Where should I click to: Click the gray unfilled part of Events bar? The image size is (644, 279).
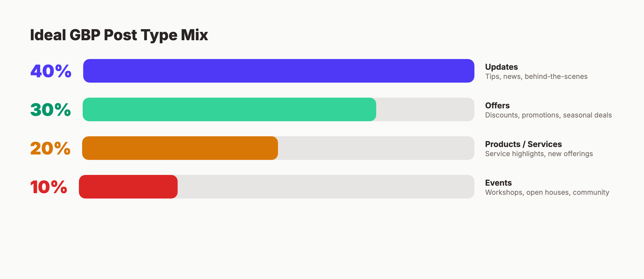tap(326, 187)
